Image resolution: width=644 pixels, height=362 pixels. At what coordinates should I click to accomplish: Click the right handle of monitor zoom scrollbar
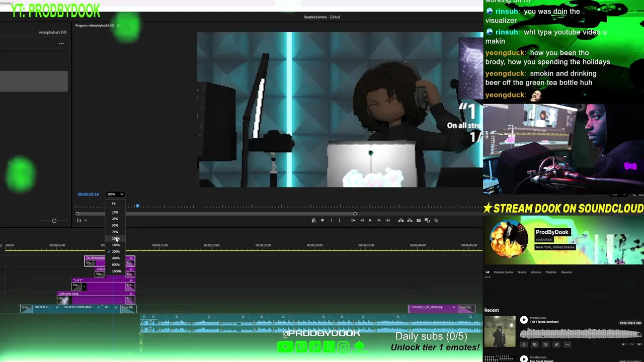(x=355, y=214)
